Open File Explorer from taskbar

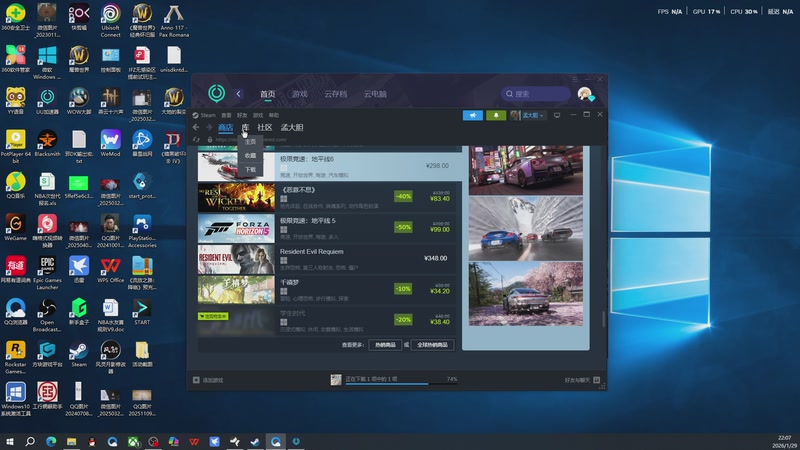pos(71,441)
